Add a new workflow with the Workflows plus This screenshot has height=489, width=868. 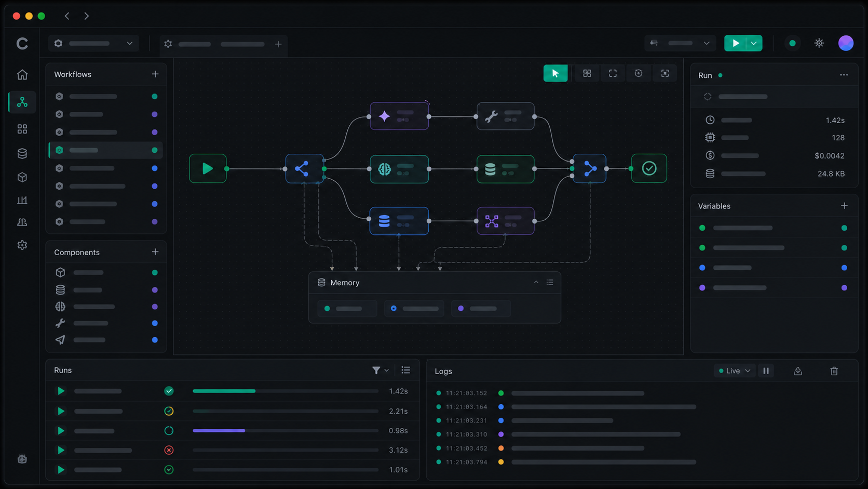155,74
